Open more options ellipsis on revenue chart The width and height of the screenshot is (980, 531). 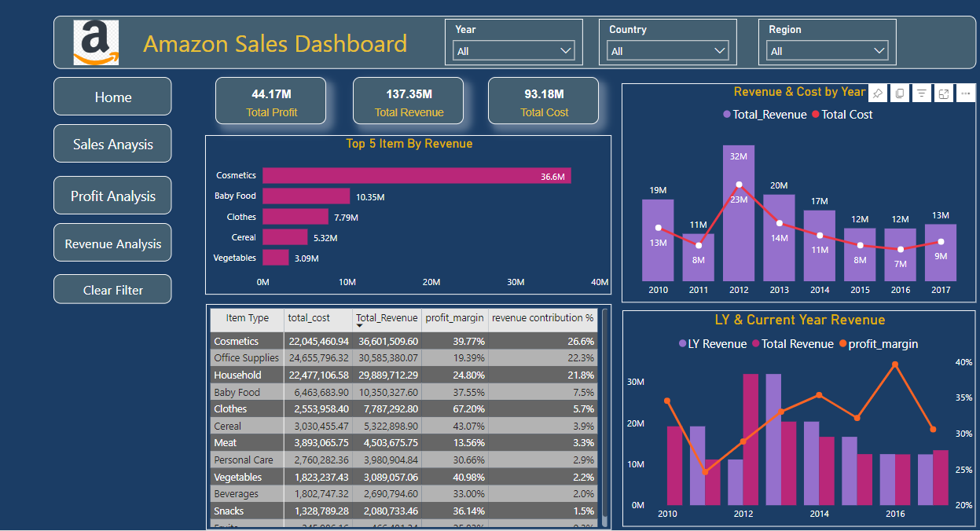pos(966,93)
